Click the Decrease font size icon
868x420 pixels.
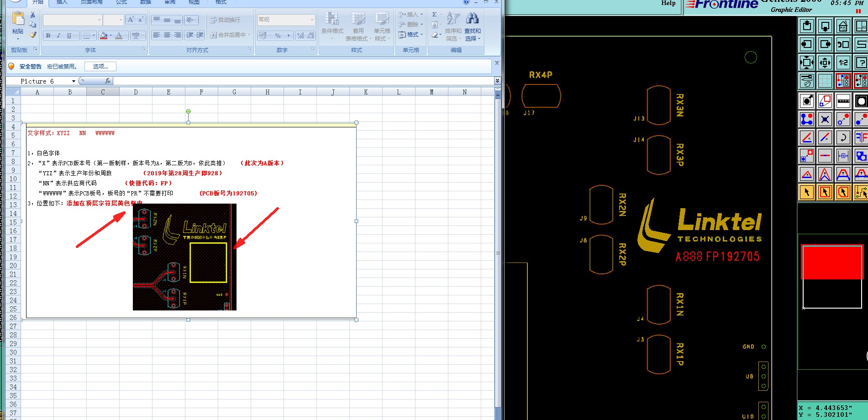(140, 20)
